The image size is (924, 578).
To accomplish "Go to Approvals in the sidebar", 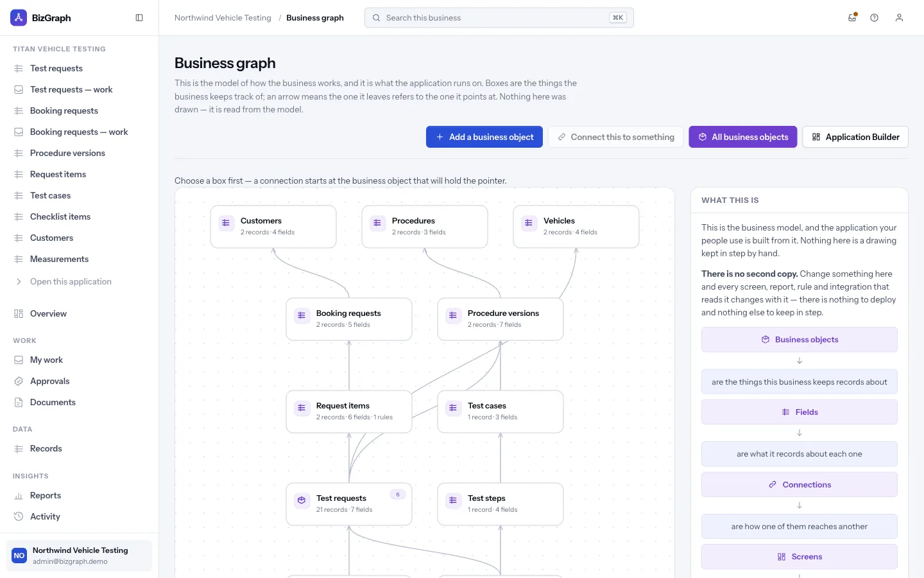I will click(80, 381).
